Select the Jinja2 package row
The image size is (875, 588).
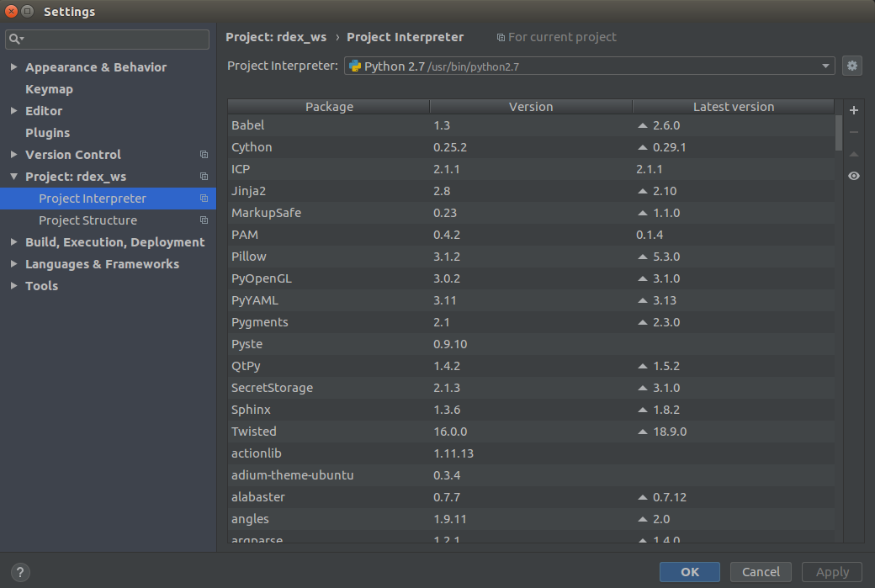click(531, 191)
